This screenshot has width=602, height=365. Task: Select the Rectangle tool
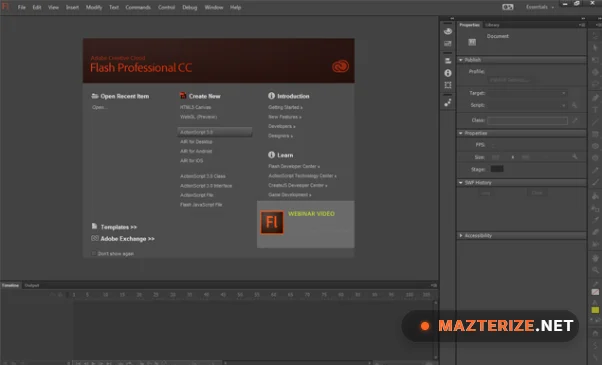pos(595,134)
